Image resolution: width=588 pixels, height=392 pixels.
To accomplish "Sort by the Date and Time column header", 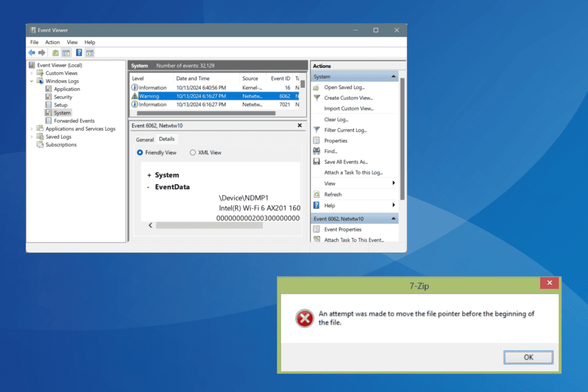I will tap(207, 78).
